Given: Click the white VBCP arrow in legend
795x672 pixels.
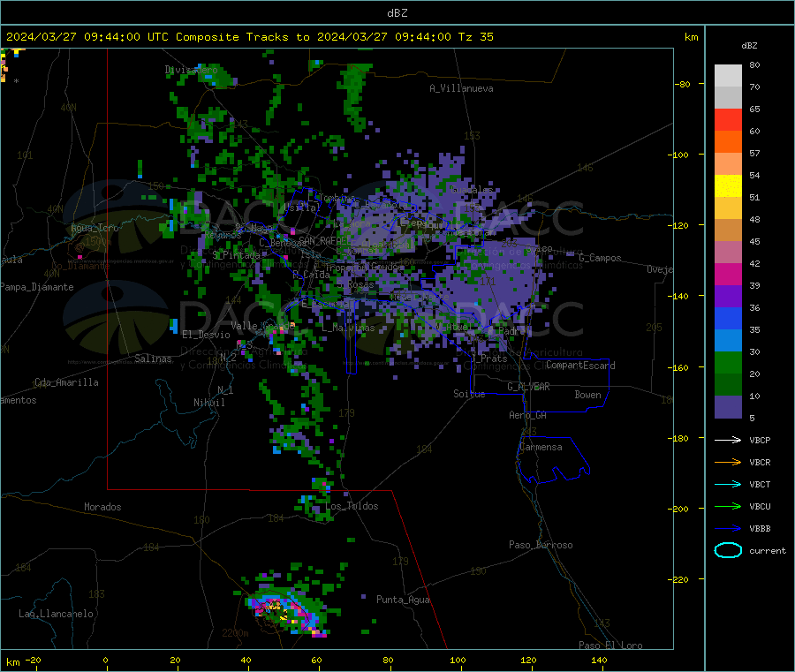Looking at the screenshot, I should coord(728,440).
